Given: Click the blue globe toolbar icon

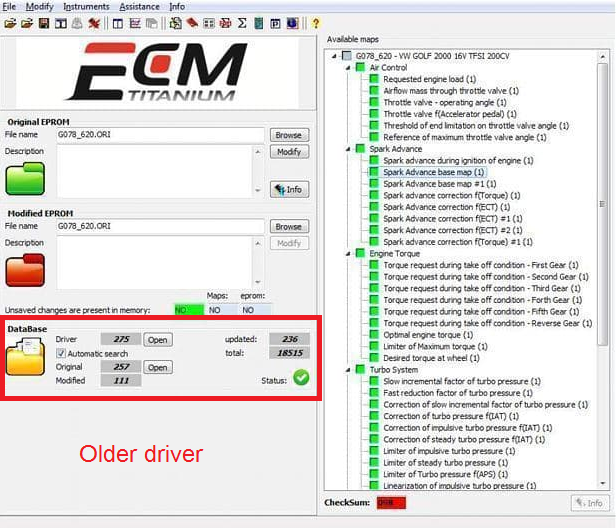Looking at the screenshot, I should (x=292, y=23).
